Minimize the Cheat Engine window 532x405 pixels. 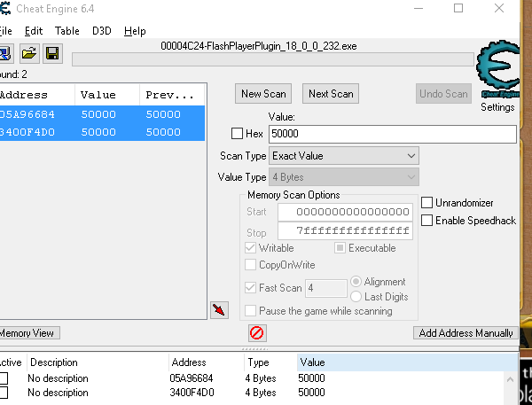pos(419,8)
